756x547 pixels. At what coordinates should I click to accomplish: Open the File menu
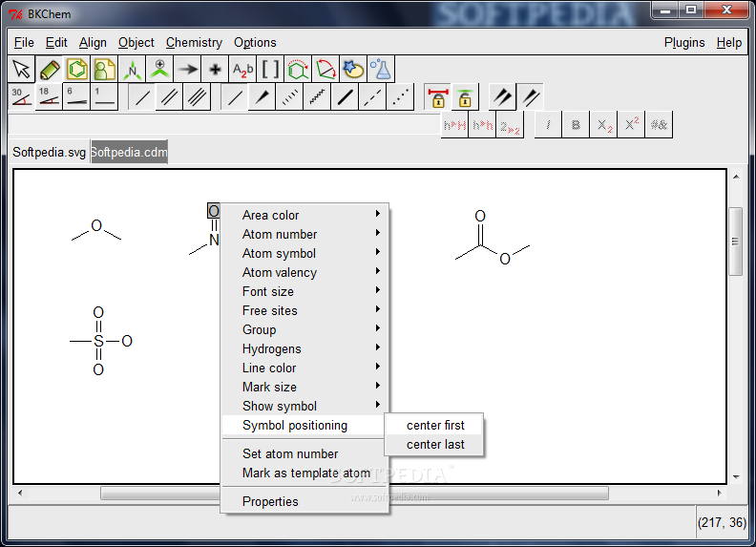pos(24,43)
